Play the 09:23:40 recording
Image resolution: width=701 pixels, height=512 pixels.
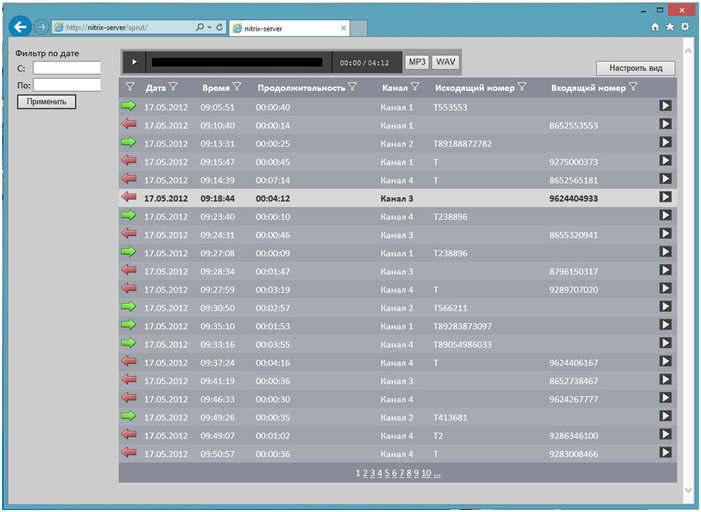click(x=665, y=215)
